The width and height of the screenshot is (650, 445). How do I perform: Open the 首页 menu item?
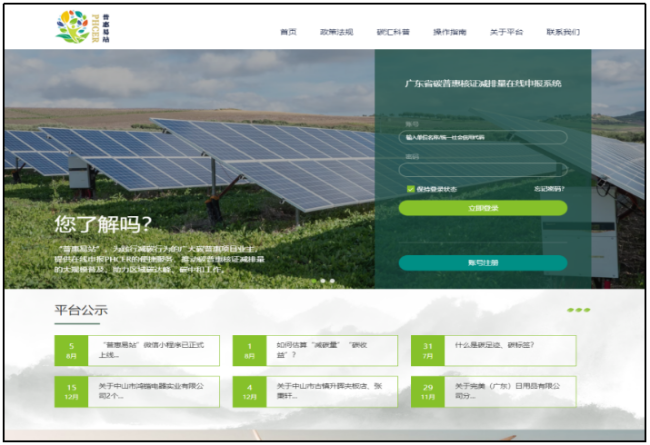click(x=288, y=32)
